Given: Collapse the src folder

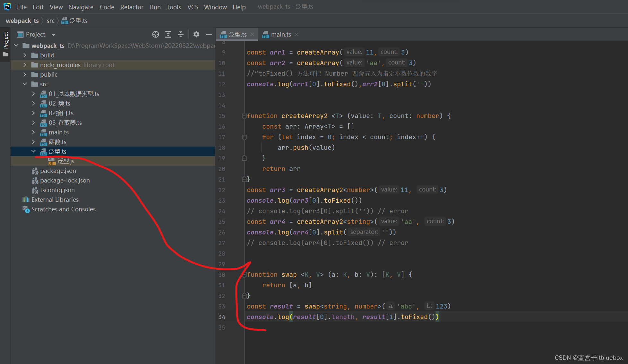Looking at the screenshot, I should [x=25, y=84].
